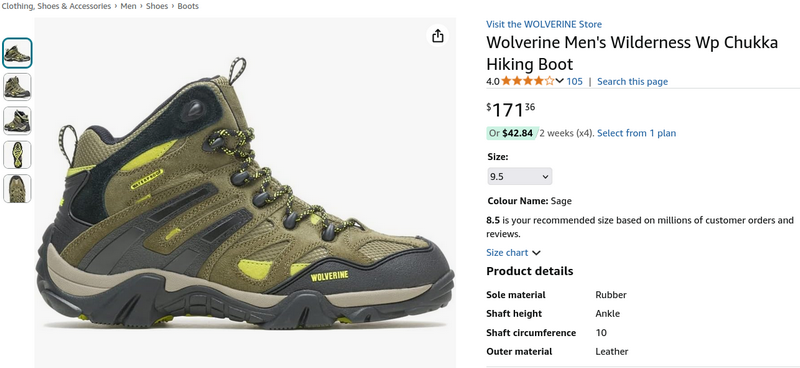Viewport: 800px width, 368px height.
Task: Visit the WOLVERINE Store link
Action: (x=544, y=24)
